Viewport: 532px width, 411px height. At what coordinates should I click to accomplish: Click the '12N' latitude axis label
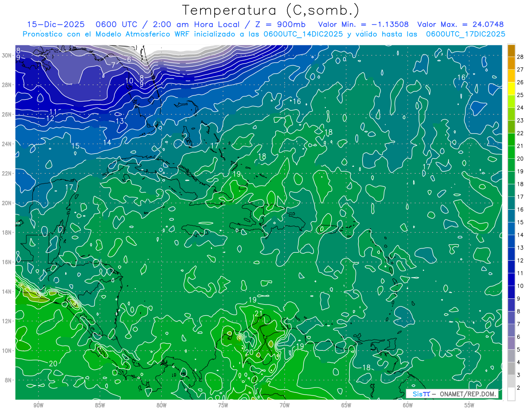(x=7, y=321)
